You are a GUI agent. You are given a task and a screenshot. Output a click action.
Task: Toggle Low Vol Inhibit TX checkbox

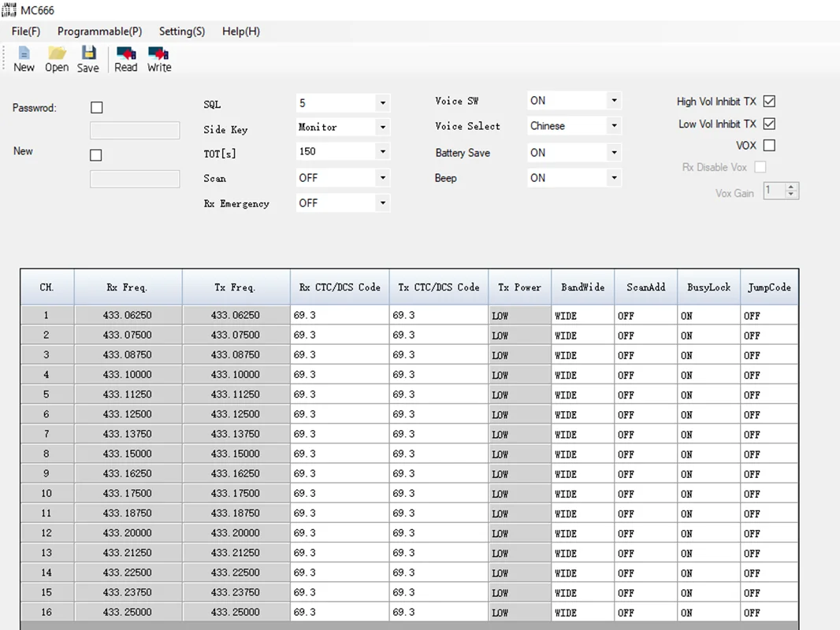[x=770, y=124]
